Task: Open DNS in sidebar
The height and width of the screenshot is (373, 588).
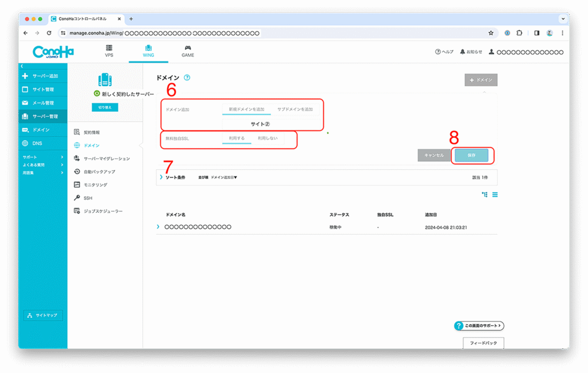Action: (42, 143)
